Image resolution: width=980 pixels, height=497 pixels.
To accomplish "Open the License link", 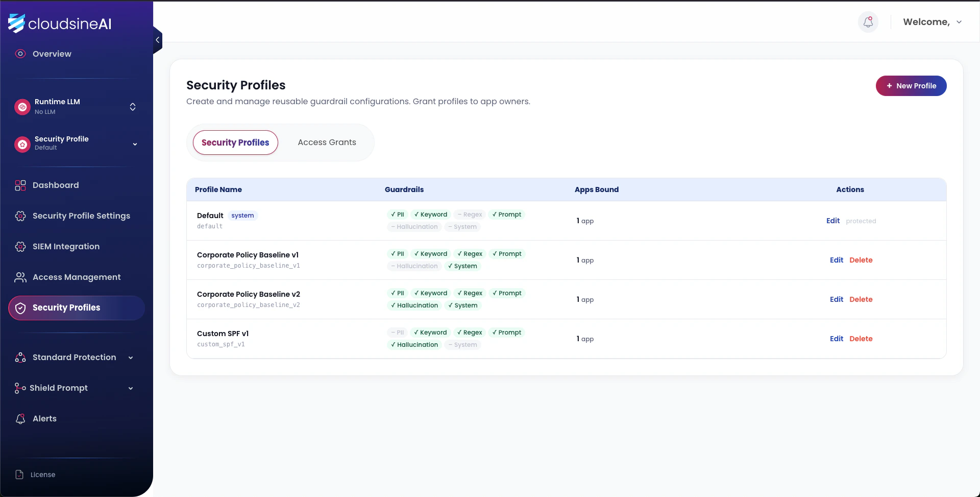I will [43, 475].
